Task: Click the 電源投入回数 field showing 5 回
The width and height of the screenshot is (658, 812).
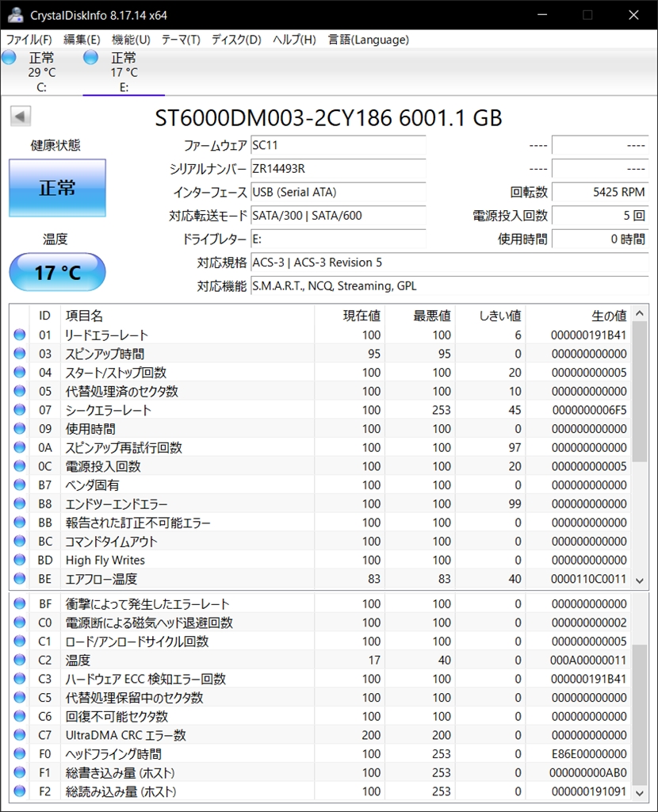Action: [x=600, y=216]
